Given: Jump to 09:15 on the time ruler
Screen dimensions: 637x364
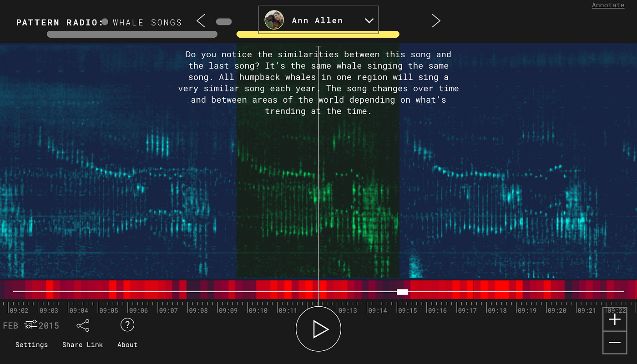Looking at the screenshot, I should (407, 310).
